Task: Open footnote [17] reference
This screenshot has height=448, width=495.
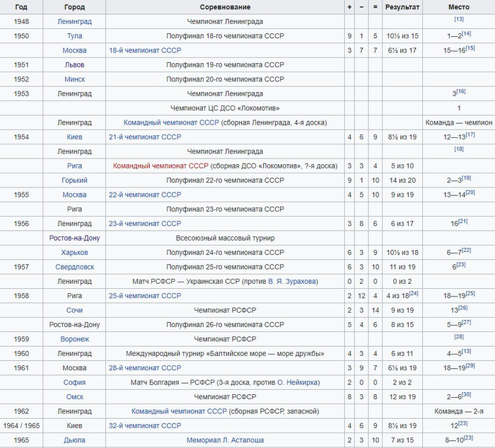Action: click(470, 135)
